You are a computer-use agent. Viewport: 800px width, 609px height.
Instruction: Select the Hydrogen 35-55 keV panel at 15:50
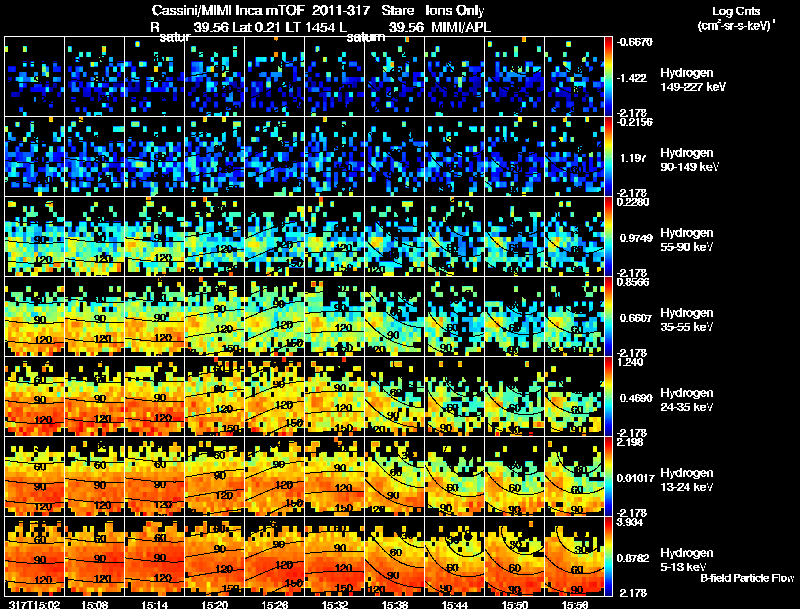[x=514, y=317]
